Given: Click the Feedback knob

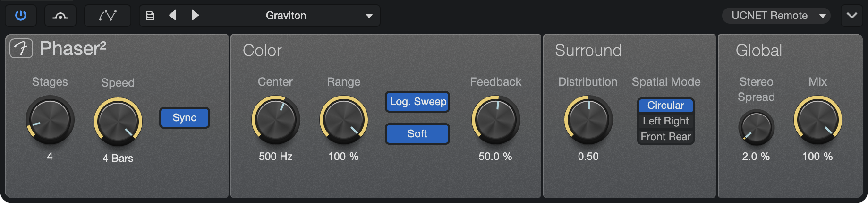Looking at the screenshot, I should 496,120.
